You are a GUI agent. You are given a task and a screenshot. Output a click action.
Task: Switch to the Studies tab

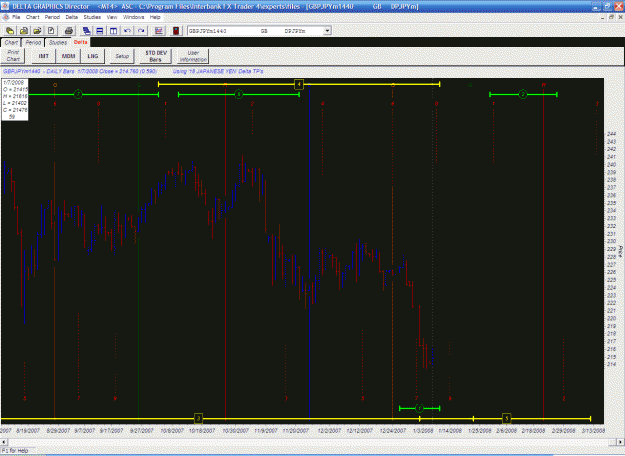[x=58, y=43]
